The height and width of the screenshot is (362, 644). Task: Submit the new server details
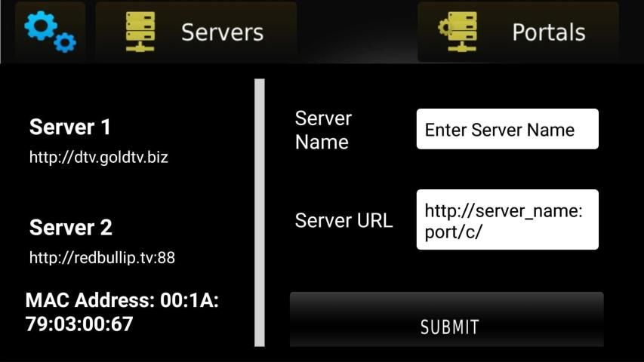click(x=447, y=320)
